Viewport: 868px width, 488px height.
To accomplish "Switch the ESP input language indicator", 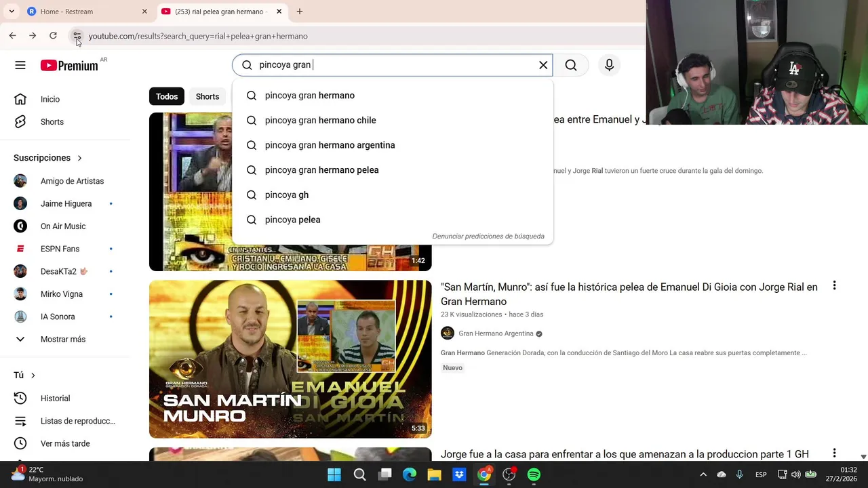I will tap(761, 475).
